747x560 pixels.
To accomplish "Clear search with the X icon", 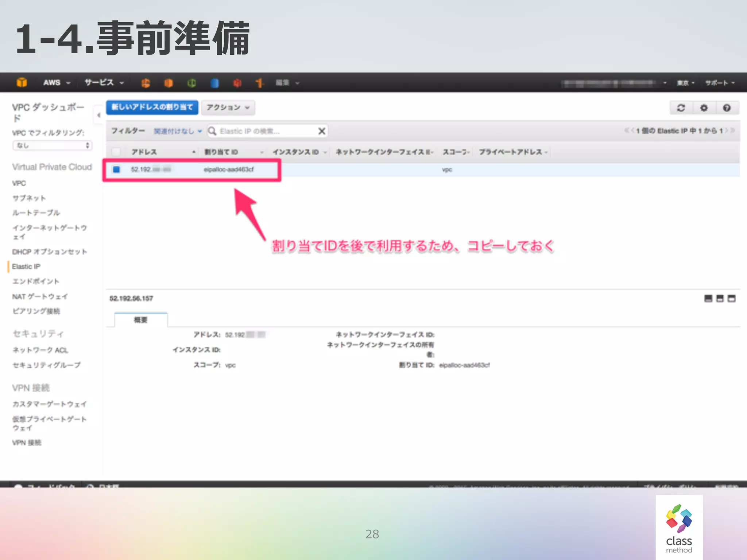I will tap(321, 131).
